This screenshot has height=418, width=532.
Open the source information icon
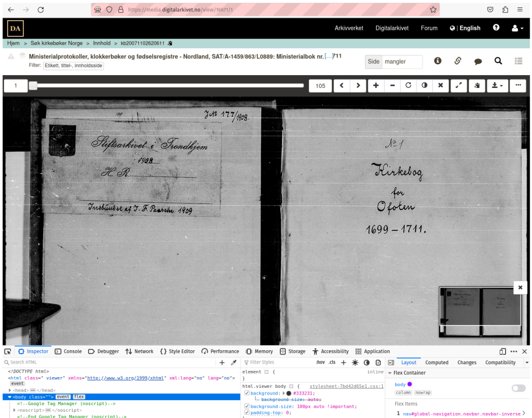[x=438, y=61]
